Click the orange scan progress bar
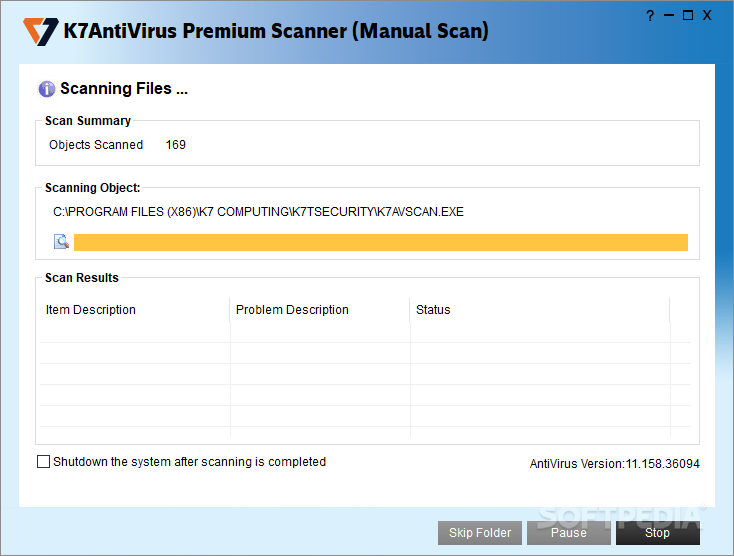 click(381, 242)
